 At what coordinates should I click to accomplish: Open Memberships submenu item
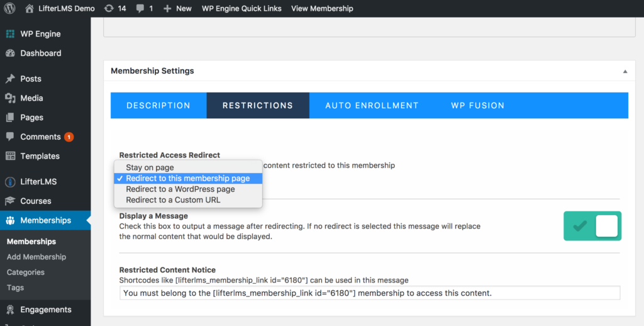tap(31, 241)
